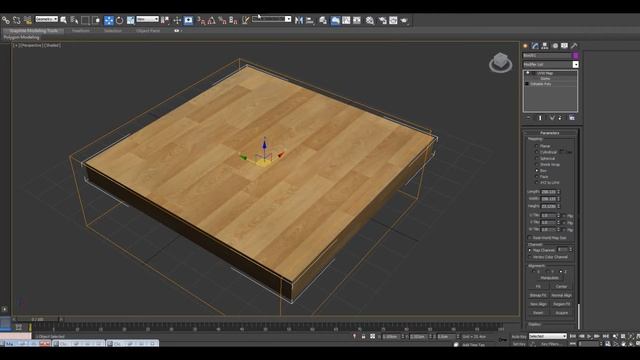Toggle the Graphite Modeling Tools ribbon icon
The image size is (640, 360).
(335, 20)
